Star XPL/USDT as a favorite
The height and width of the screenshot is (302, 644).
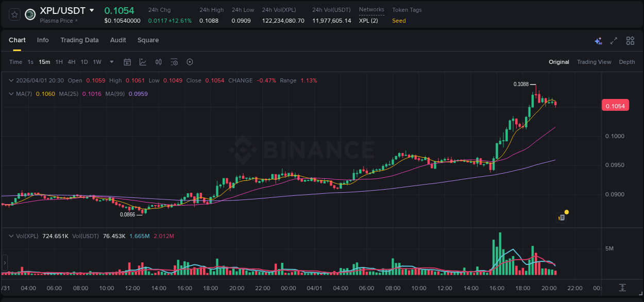tap(14, 14)
